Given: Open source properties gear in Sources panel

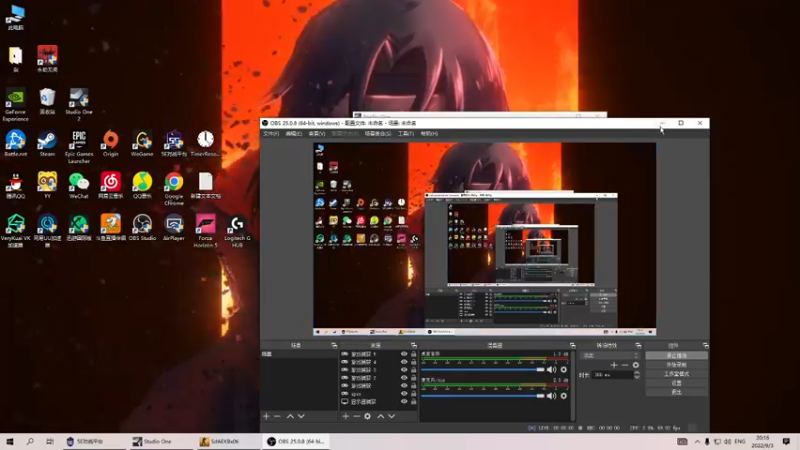Looking at the screenshot, I should [x=367, y=416].
